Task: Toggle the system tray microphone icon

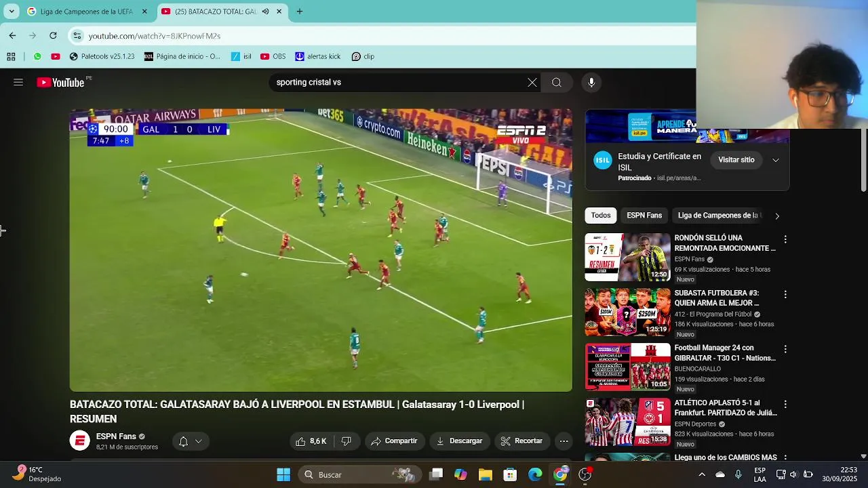Action: [738, 474]
